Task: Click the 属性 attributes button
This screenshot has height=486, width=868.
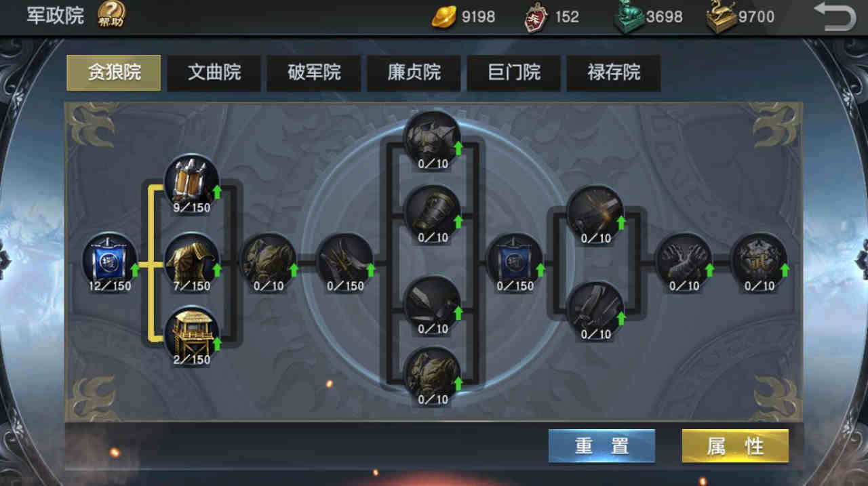Action: [x=735, y=446]
